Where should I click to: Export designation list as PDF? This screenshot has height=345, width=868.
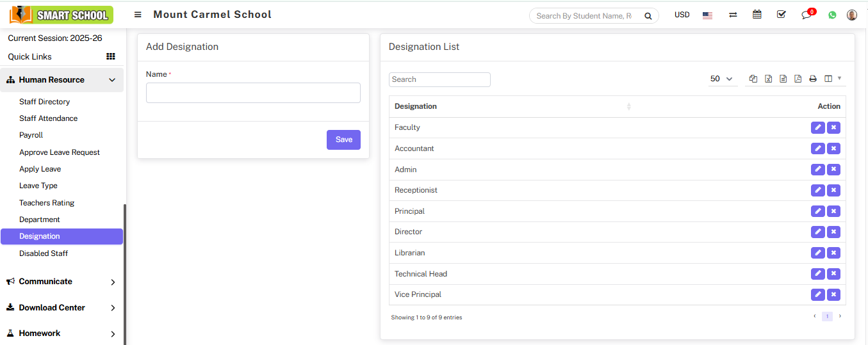798,79
